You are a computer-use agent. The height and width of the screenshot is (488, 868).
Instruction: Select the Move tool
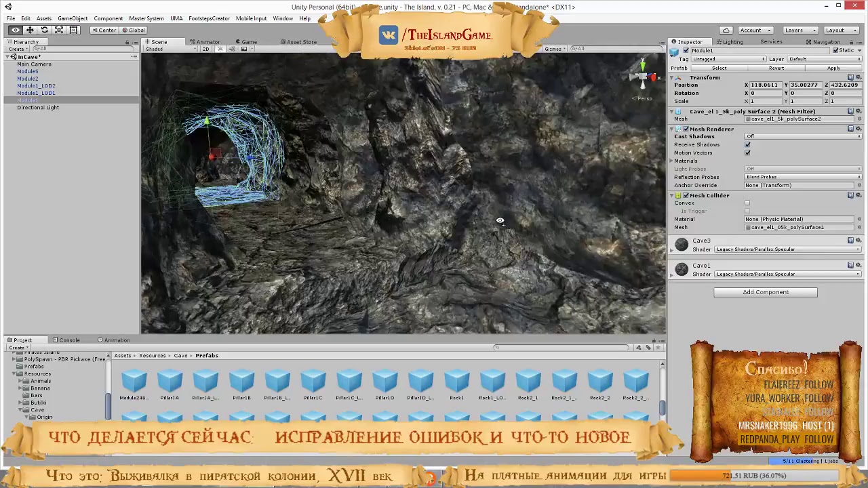(x=30, y=30)
